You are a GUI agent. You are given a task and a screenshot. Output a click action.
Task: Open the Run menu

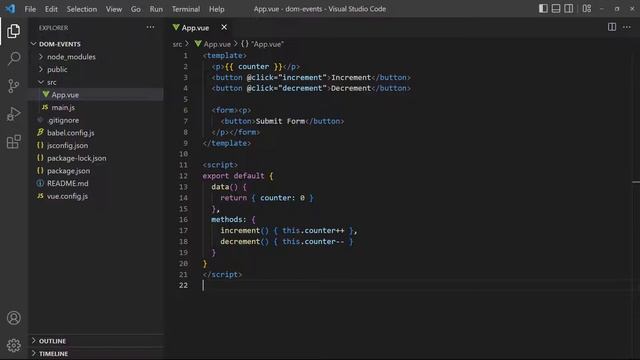[x=156, y=9]
